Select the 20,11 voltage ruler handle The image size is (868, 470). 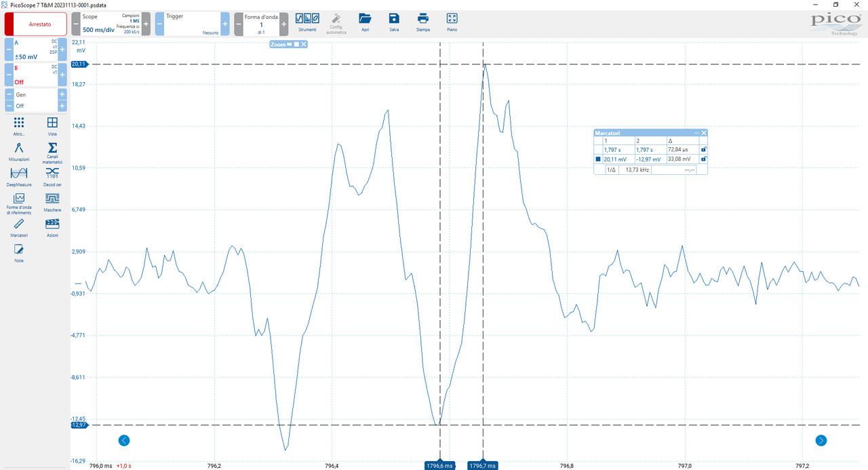tap(79, 64)
